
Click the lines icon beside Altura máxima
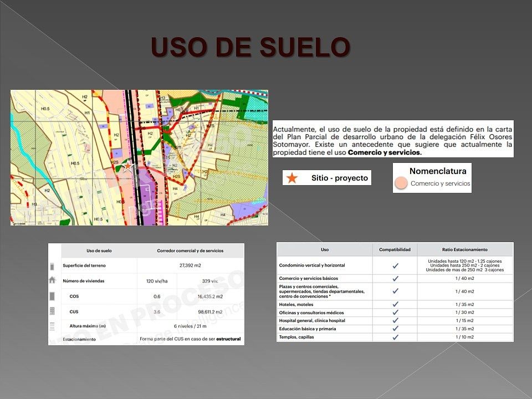coord(53,326)
